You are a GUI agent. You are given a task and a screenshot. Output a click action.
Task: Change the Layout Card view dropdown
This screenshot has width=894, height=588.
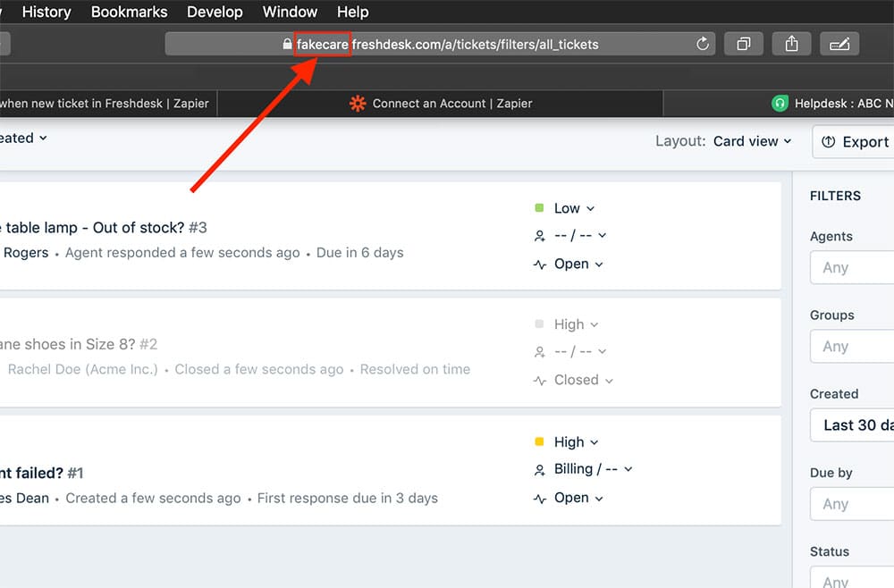pos(752,141)
